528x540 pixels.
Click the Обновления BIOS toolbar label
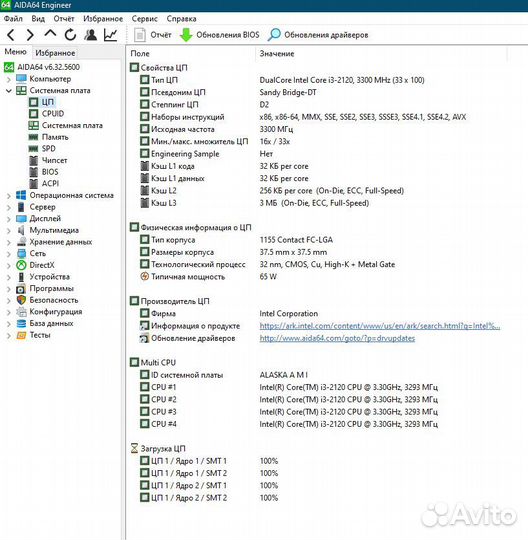[228, 35]
